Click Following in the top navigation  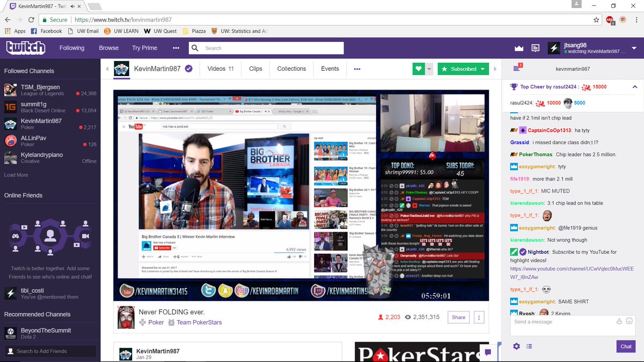[x=72, y=48]
